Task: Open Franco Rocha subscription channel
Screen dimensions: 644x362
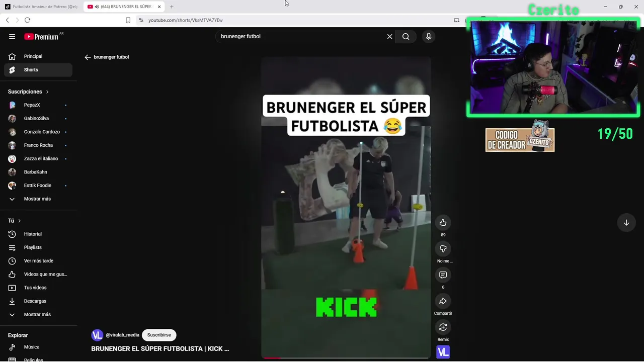Action: tap(38, 145)
